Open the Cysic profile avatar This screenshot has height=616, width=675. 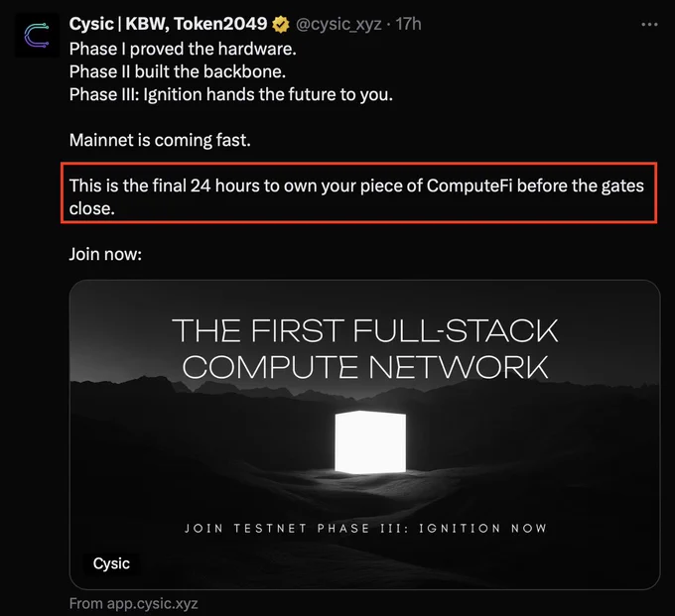click(37, 36)
